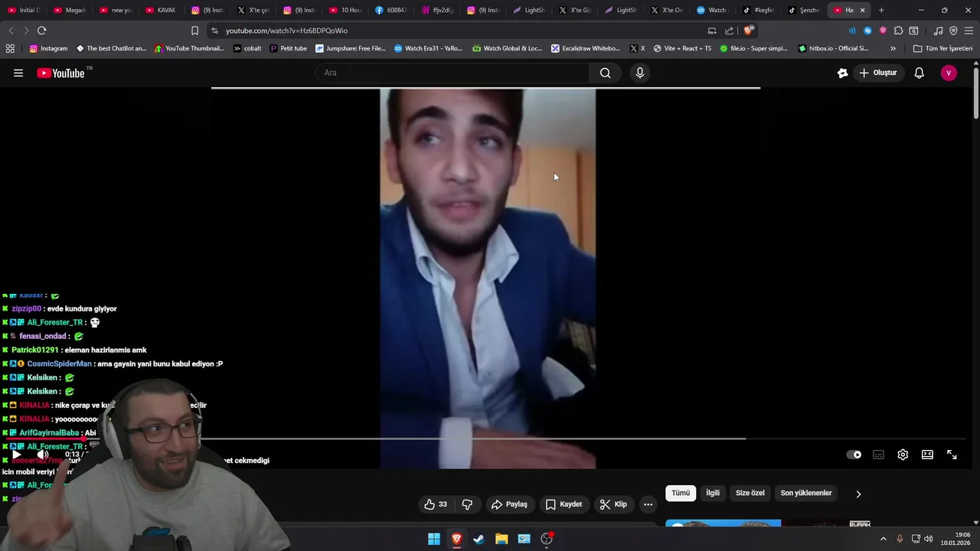Select the Tümü filter chip
The height and width of the screenshot is (551, 980).
pos(681,493)
